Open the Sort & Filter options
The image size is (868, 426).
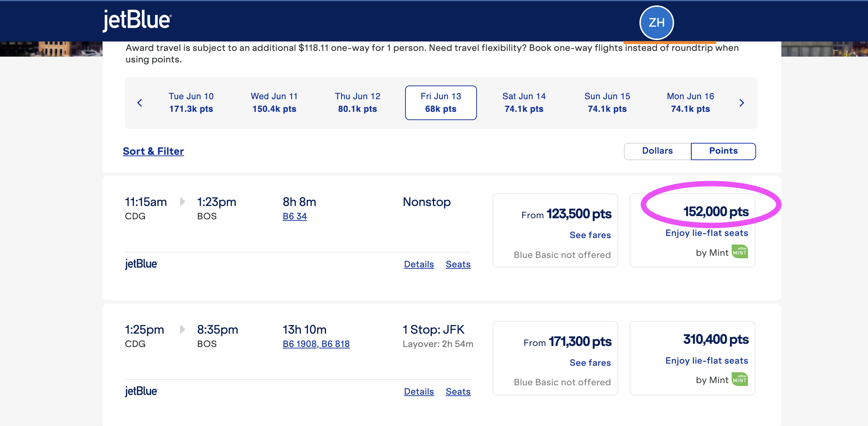pyautogui.click(x=153, y=151)
